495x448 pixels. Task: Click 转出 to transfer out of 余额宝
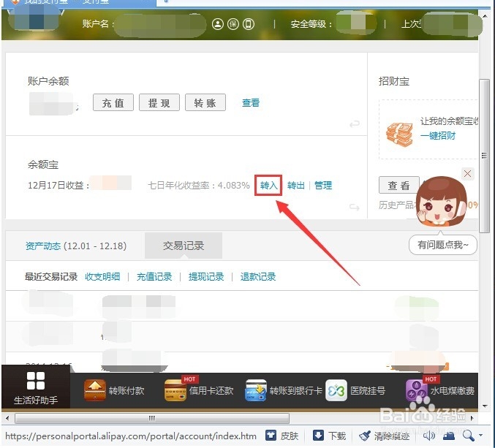pyautogui.click(x=296, y=185)
